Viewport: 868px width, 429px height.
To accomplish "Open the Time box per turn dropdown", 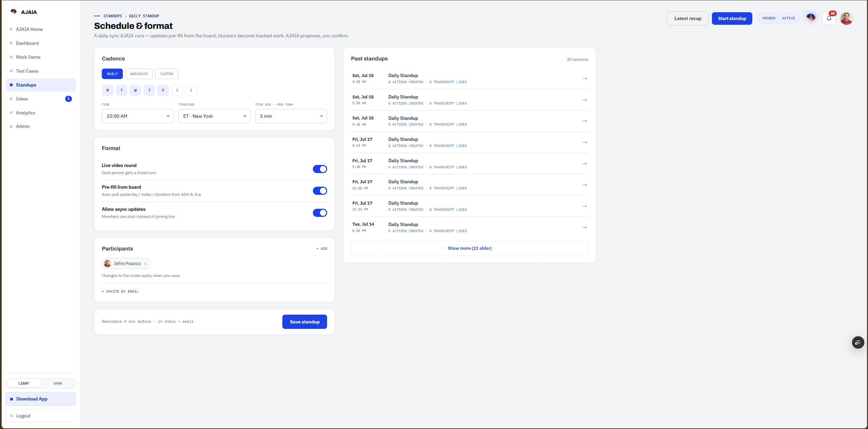I will pyautogui.click(x=291, y=116).
